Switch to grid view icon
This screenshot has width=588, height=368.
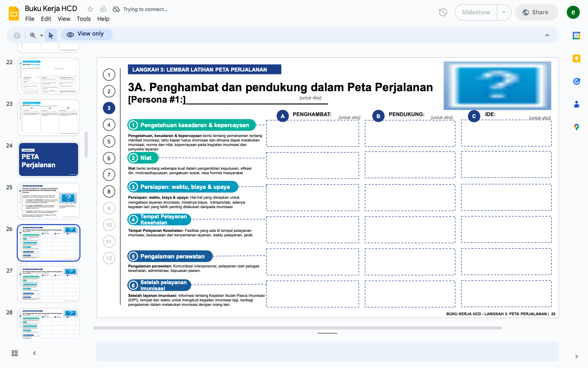coord(15,353)
